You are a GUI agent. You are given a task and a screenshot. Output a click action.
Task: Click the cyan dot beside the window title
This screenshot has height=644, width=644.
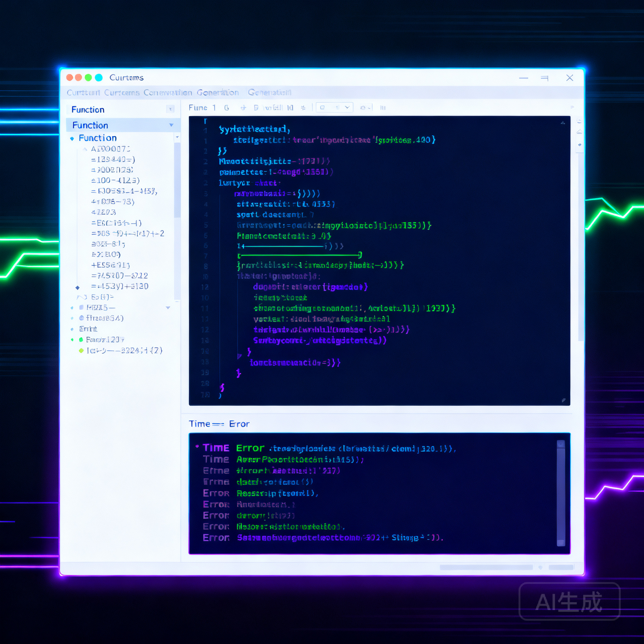(99, 77)
